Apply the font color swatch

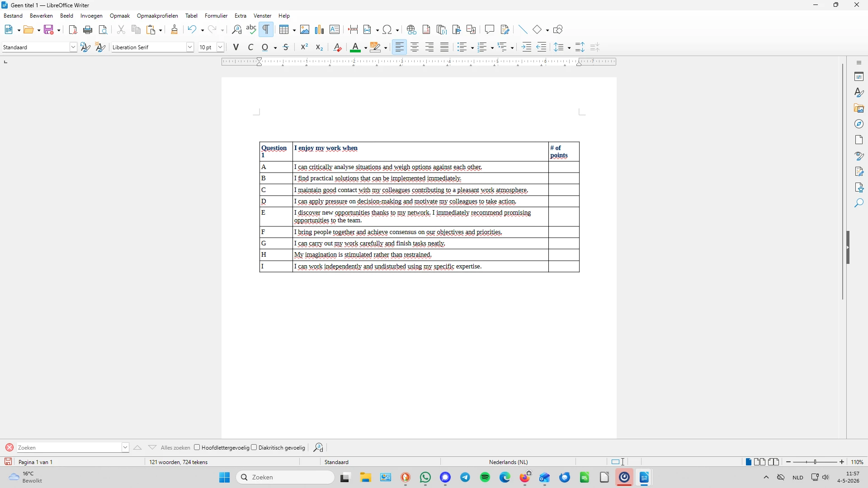coord(355,47)
